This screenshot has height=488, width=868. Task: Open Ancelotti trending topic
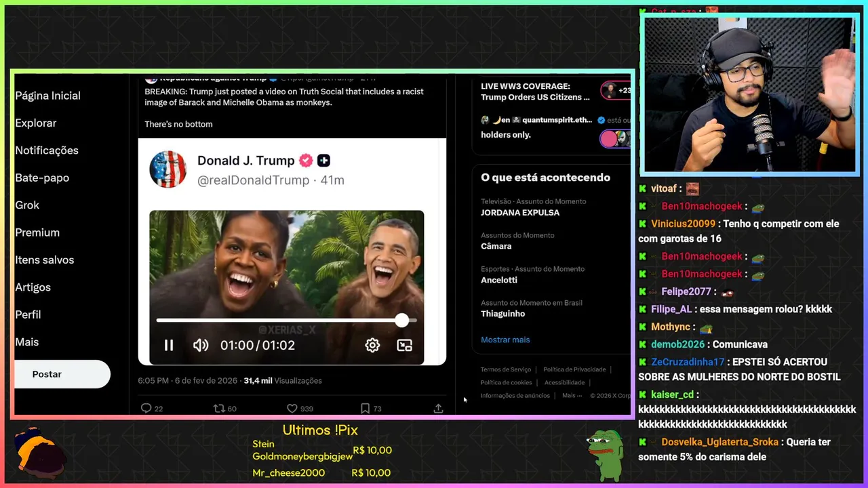pyautogui.click(x=499, y=280)
